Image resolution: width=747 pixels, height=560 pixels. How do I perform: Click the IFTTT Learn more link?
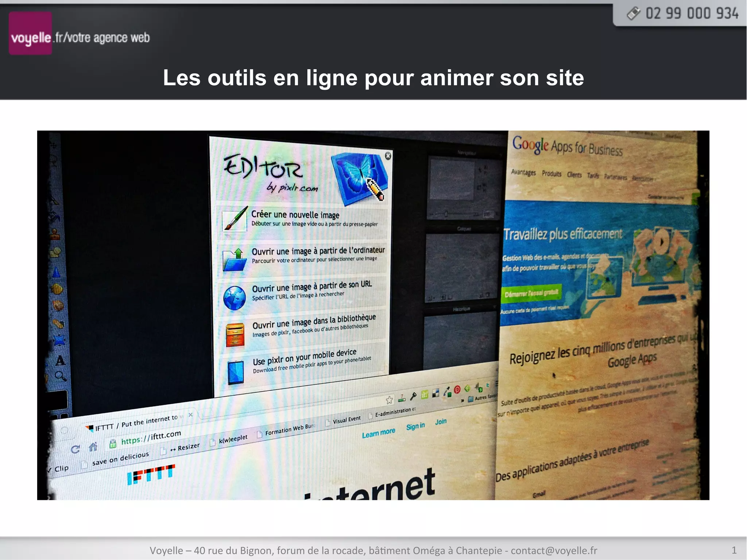(x=378, y=433)
